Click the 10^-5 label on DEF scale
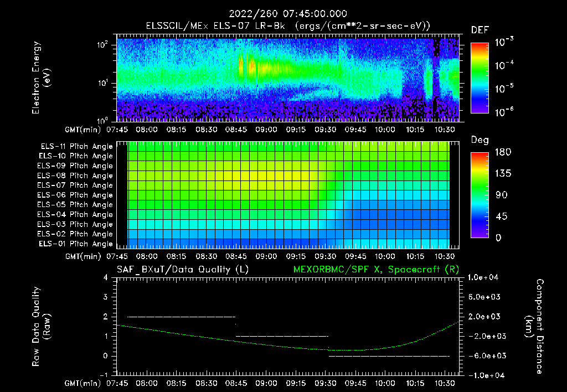567x392 pixels. (x=504, y=88)
